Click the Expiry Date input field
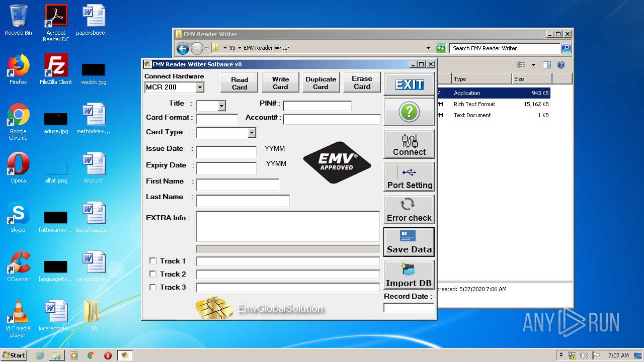This screenshot has height=362, width=644. (226, 168)
